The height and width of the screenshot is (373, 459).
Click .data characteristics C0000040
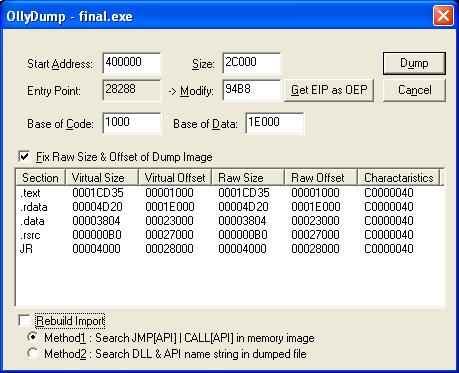pyautogui.click(x=389, y=221)
